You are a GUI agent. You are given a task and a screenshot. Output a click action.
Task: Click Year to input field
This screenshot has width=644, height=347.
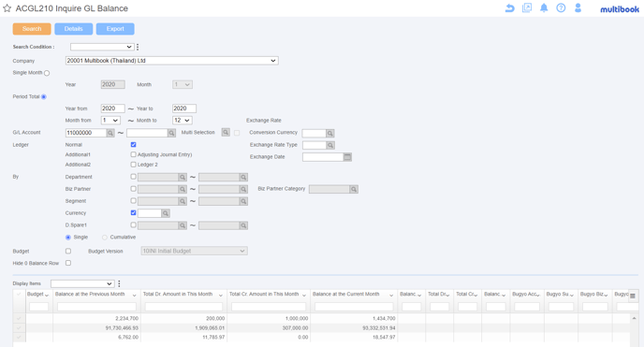tap(184, 108)
